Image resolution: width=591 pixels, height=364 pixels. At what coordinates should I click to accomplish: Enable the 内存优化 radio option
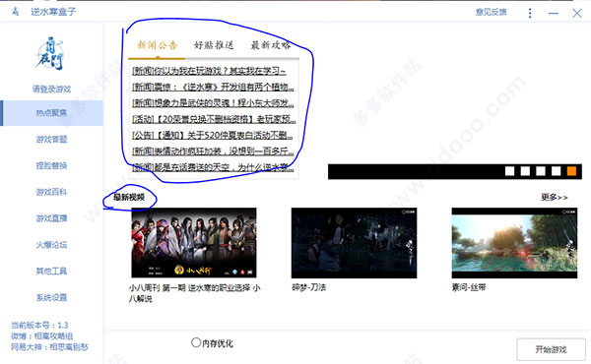point(196,342)
